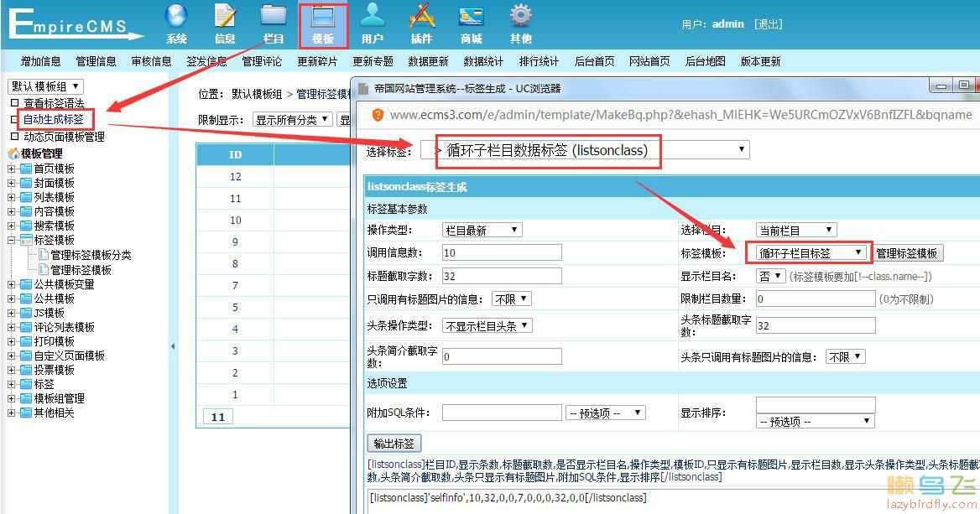Collapse the left sidebar with arrow handle
The width and height of the screenshot is (980, 514).
click(173, 346)
